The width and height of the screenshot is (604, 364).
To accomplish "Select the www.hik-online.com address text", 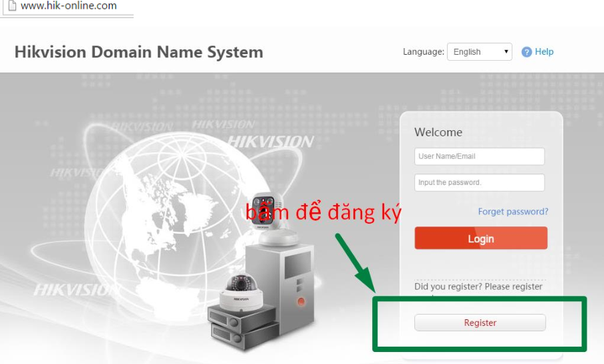I will (69, 6).
